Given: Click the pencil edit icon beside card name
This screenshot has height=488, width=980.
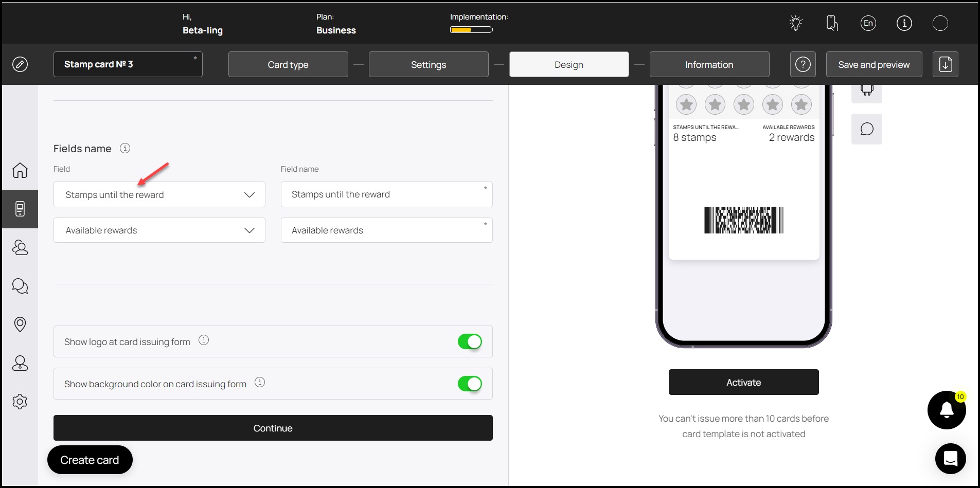Looking at the screenshot, I should pos(20,64).
